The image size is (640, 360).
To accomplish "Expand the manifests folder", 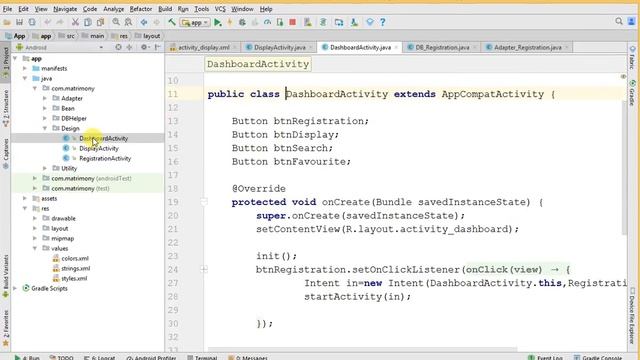I will pyautogui.click(x=25, y=68).
